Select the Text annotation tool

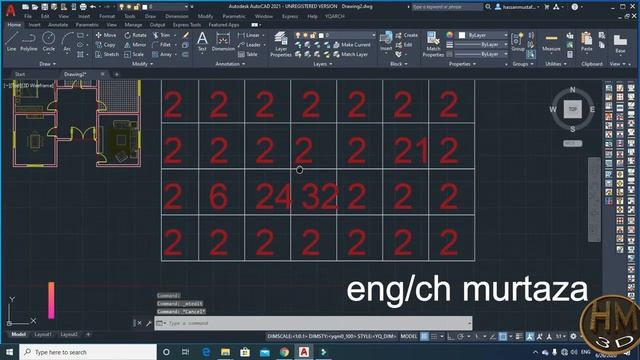point(202,42)
